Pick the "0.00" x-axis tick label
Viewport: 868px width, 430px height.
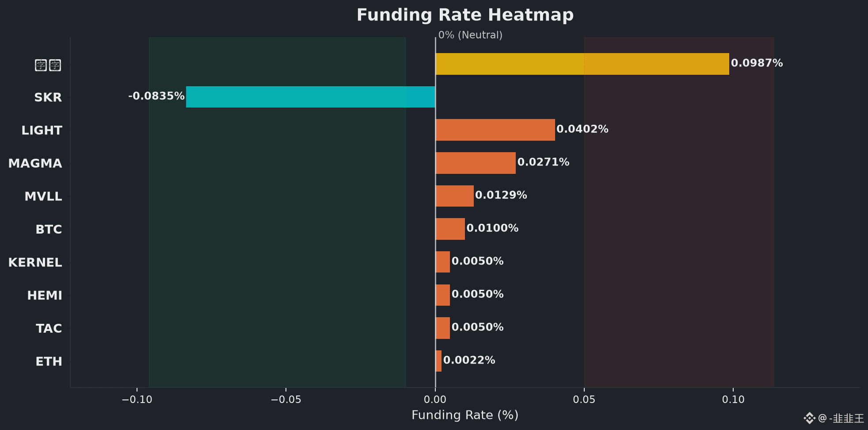pos(435,399)
